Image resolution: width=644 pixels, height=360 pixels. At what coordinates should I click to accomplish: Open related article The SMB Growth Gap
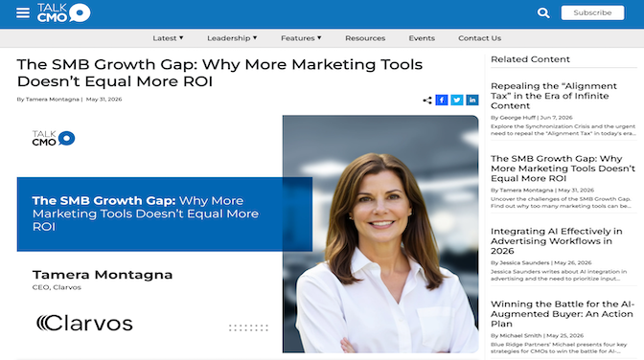tap(563, 169)
